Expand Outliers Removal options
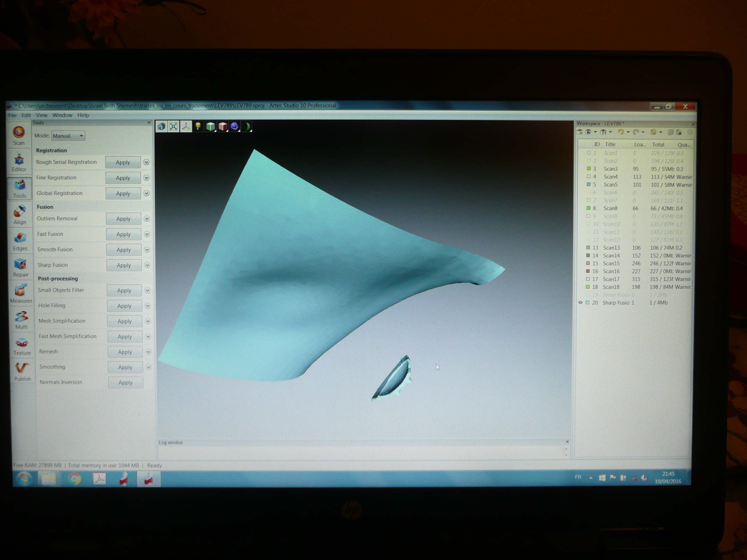The width and height of the screenshot is (747, 560). coord(147,219)
